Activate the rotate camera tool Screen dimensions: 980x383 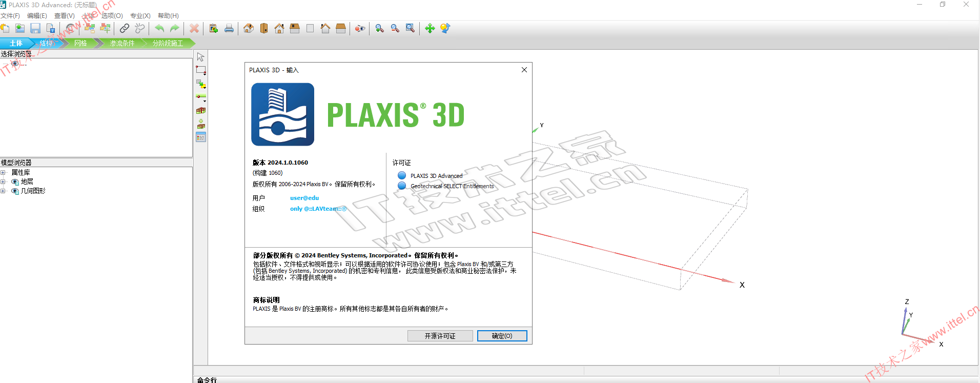tap(445, 28)
